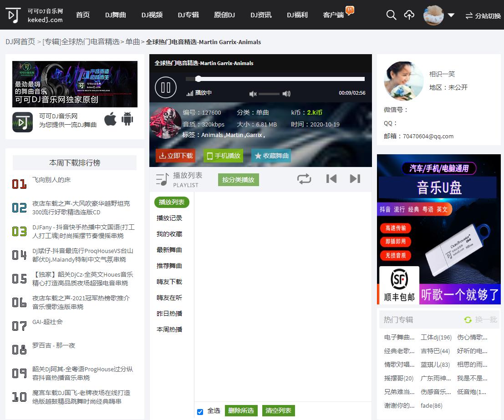Click the playback progress slider
The width and height of the screenshot is (504, 420).
point(273,78)
